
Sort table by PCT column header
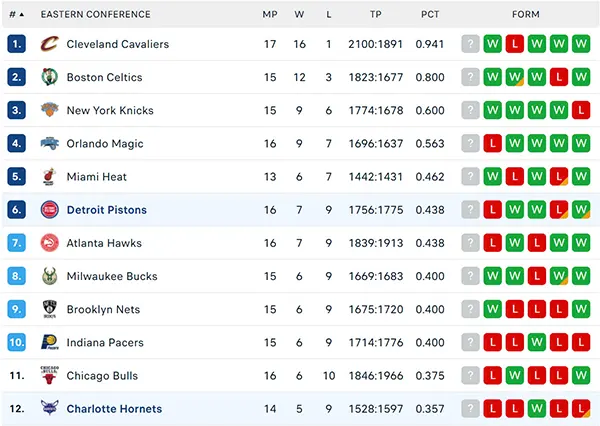(430, 15)
